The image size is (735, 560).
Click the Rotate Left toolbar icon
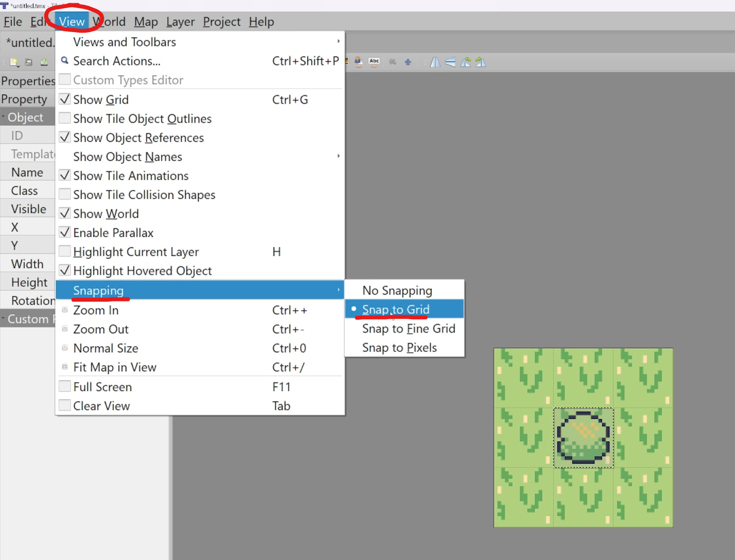466,62
